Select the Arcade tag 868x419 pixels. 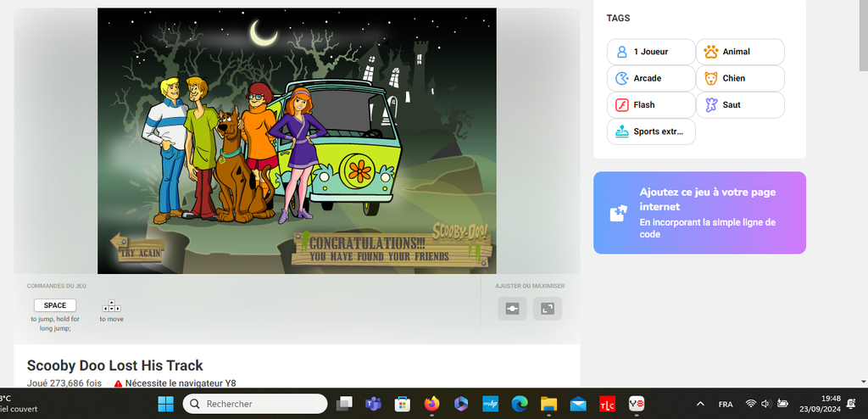[x=650, y=78]
